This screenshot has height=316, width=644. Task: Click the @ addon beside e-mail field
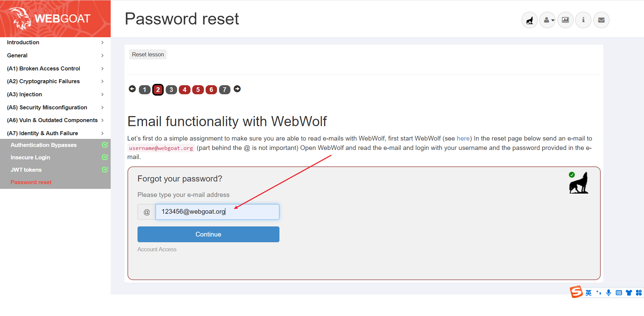pos(147,212)
